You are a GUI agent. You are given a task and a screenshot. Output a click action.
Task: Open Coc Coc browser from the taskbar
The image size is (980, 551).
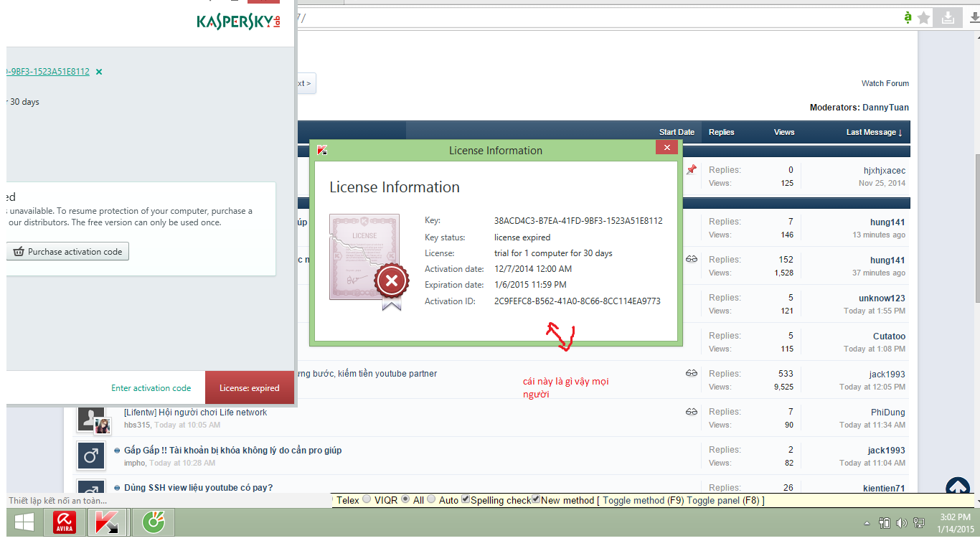pos(154,522)
